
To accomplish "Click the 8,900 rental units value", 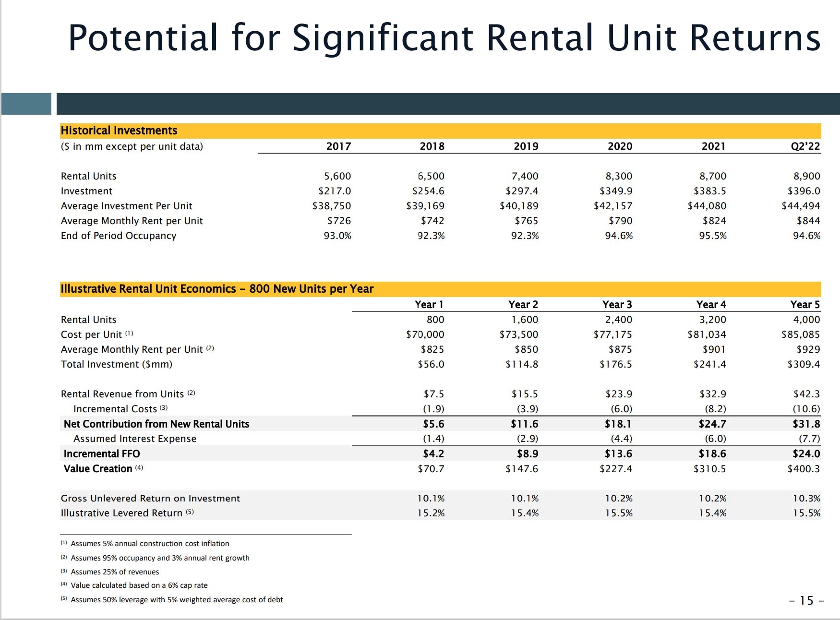I will 807,176.
